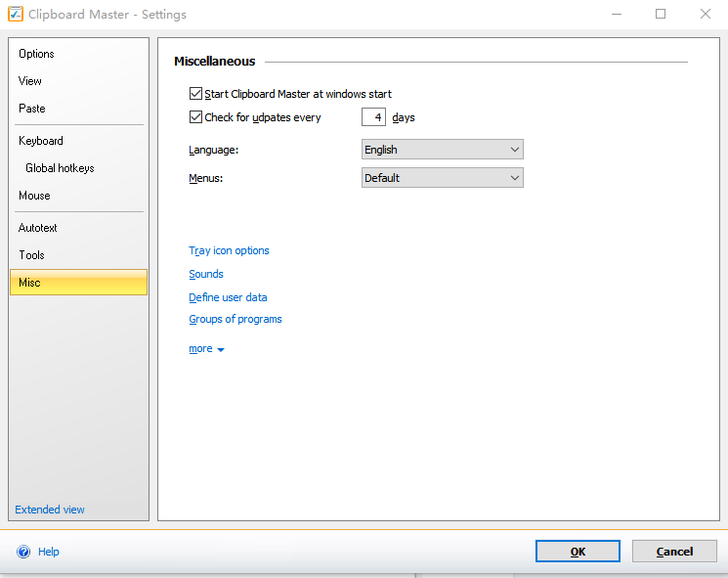Disable Check for updates checkbox
Viewport: 728px width, 578px height.
point(195,117)
